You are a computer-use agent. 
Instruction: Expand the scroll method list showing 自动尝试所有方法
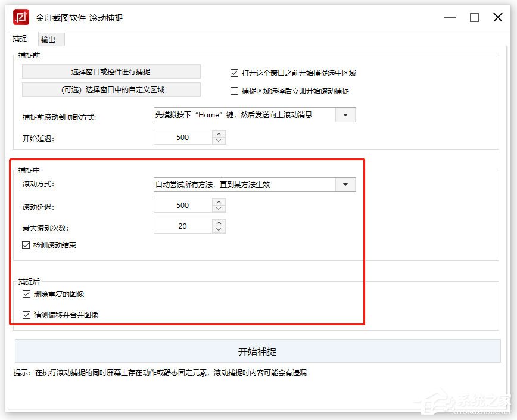pos(345,184)
